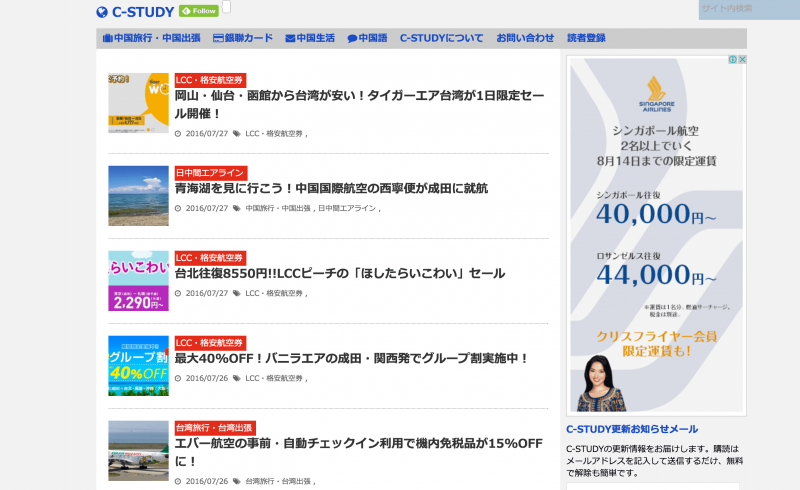The height and width of the screenshot is (490, 800).
Task: Click the date 2016/07/27 on the Tigerair article
Action: pos(207,134)
